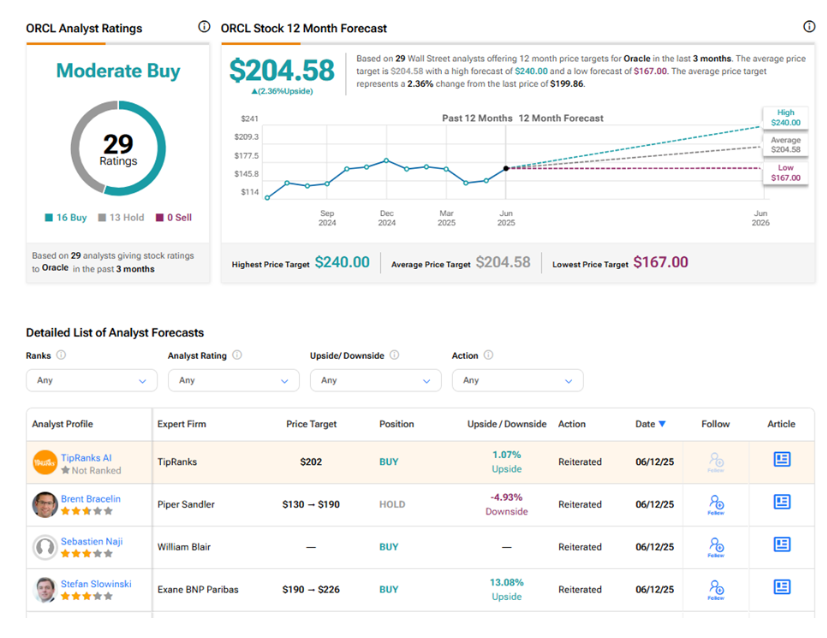Screen dimensions: 827x638
Task: Open the Ranks info tooltip icon
Action: tap(61, 355)
